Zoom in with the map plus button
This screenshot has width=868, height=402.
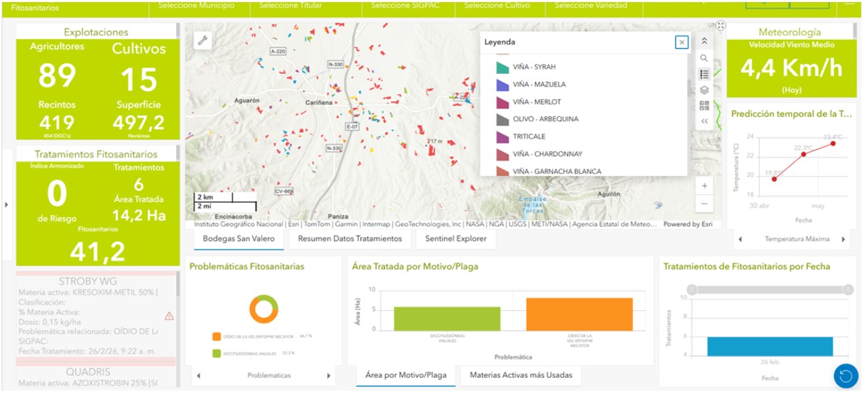(x=704, y=186)
